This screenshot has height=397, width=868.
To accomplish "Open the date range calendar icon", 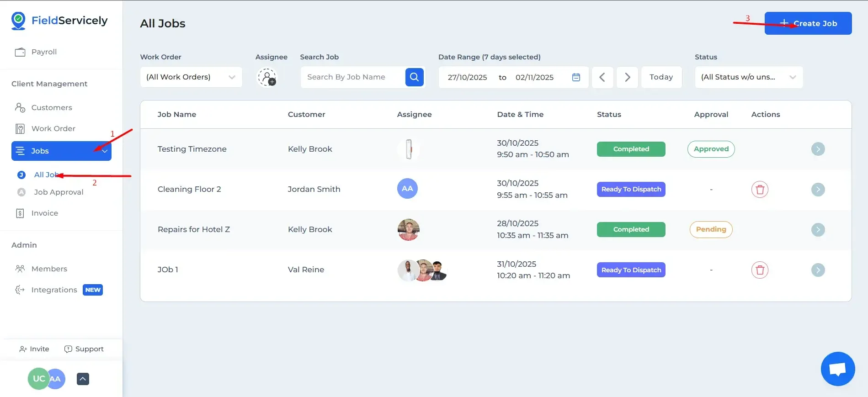I will click(x=576, y=77).
